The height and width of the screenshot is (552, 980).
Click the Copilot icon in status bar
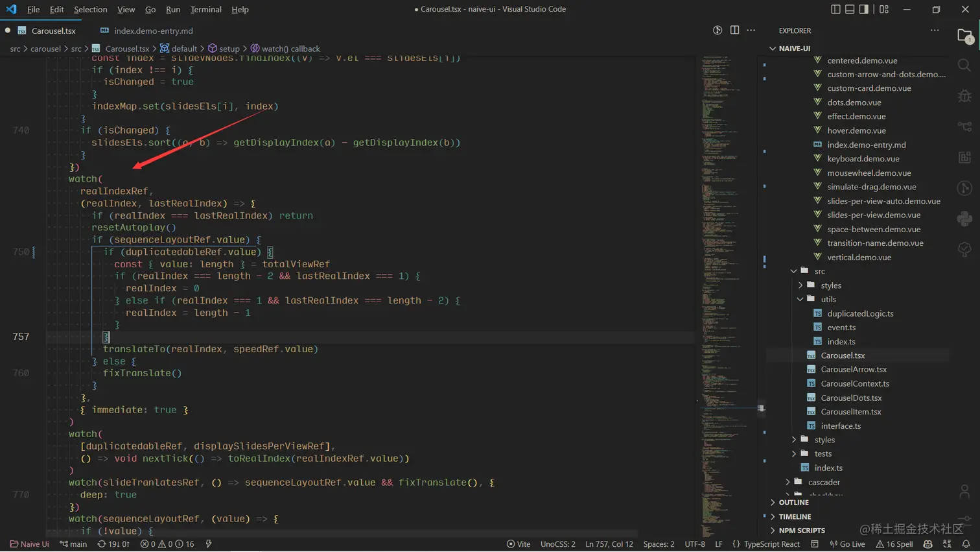tap(928, 544)
